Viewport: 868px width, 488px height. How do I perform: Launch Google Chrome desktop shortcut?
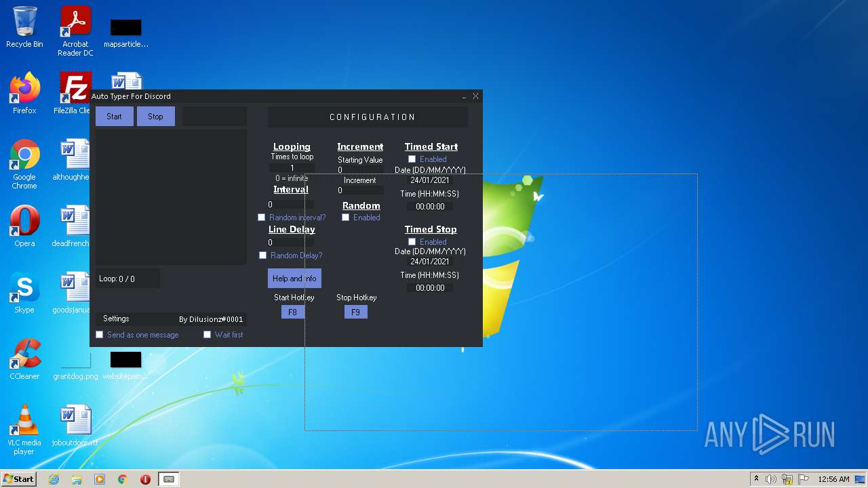coord(24,164)
